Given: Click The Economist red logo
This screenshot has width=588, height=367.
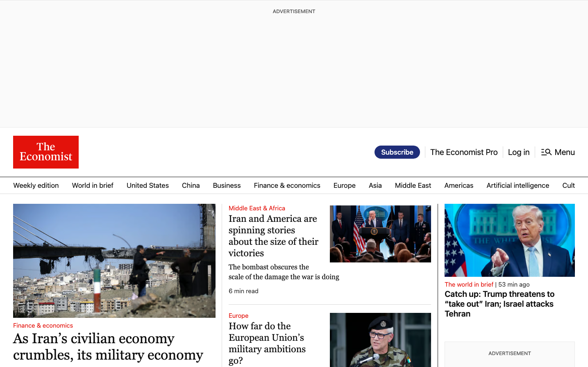Looking at the screenshot, I should coord(46,152).
